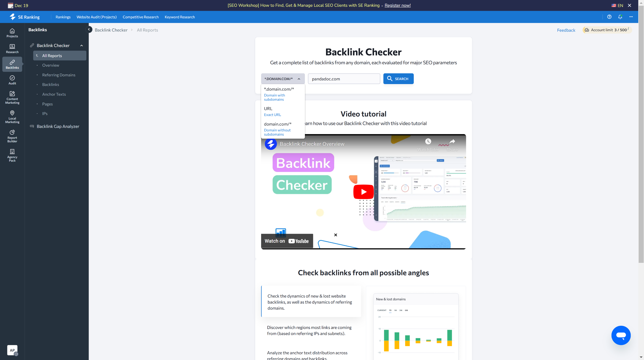Open Content Marketing from sidebar
This screenshot has height=360, width=644.
pos(12,97)
